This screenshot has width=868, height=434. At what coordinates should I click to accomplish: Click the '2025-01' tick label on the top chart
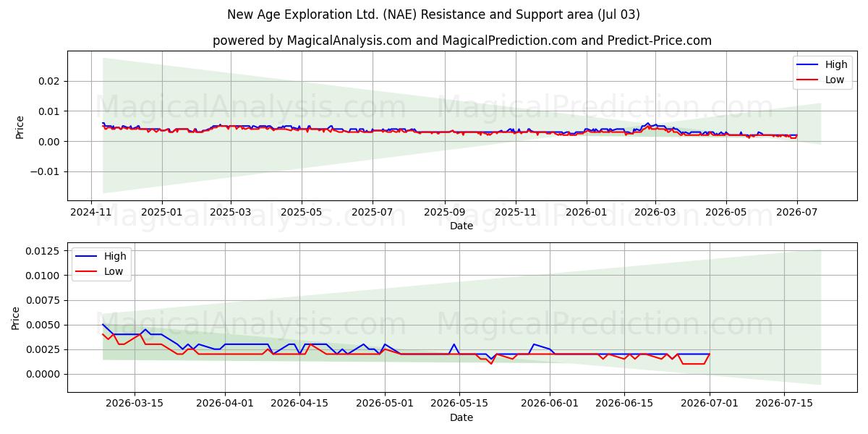(x=161, y=212)
